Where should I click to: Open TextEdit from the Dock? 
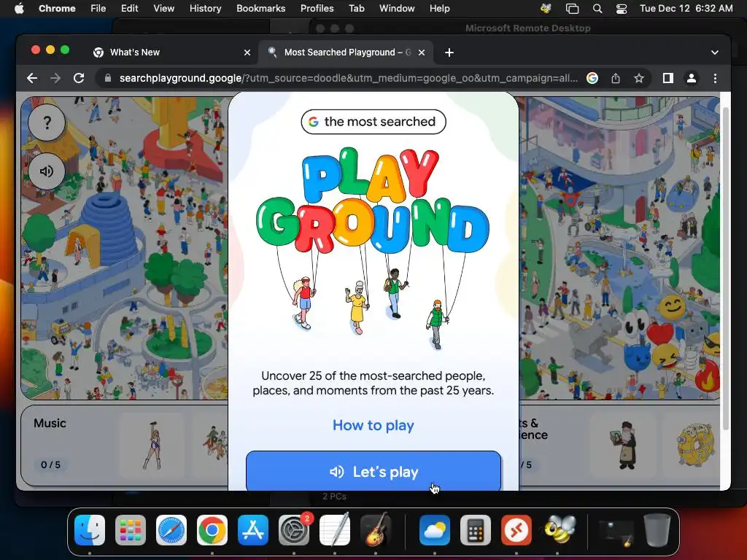334,530
